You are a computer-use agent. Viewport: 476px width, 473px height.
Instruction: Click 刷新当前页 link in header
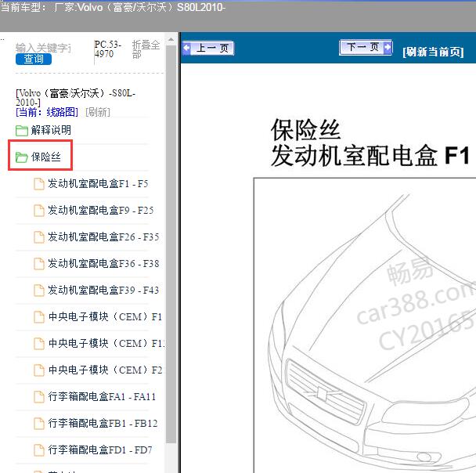click(x=433, y=52)
